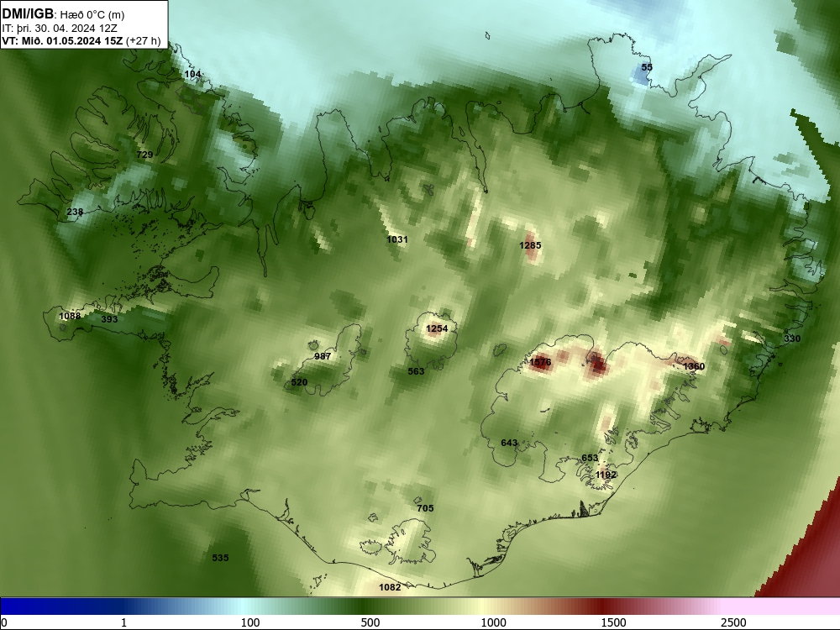Click the 0 mark on the color scale
Image resolution: width=840 pixels, height=630 pixels.
(4, 622)
